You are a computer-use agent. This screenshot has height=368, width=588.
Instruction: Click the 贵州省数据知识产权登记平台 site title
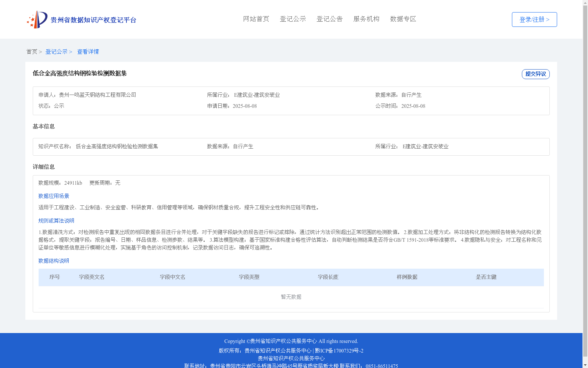click(93, 20)
